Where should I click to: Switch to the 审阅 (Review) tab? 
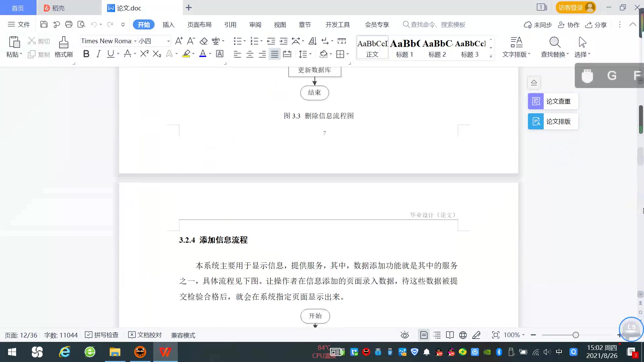click(x=255, y=24)
